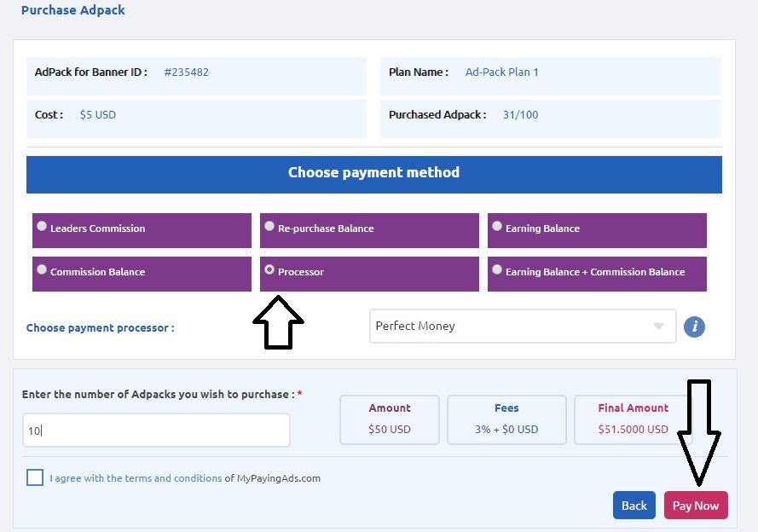Image resolution: width=758 pixels, height=532 pixels.
Task: Click the dropdown arrow on the processor selector
Action: pos(657,327)
